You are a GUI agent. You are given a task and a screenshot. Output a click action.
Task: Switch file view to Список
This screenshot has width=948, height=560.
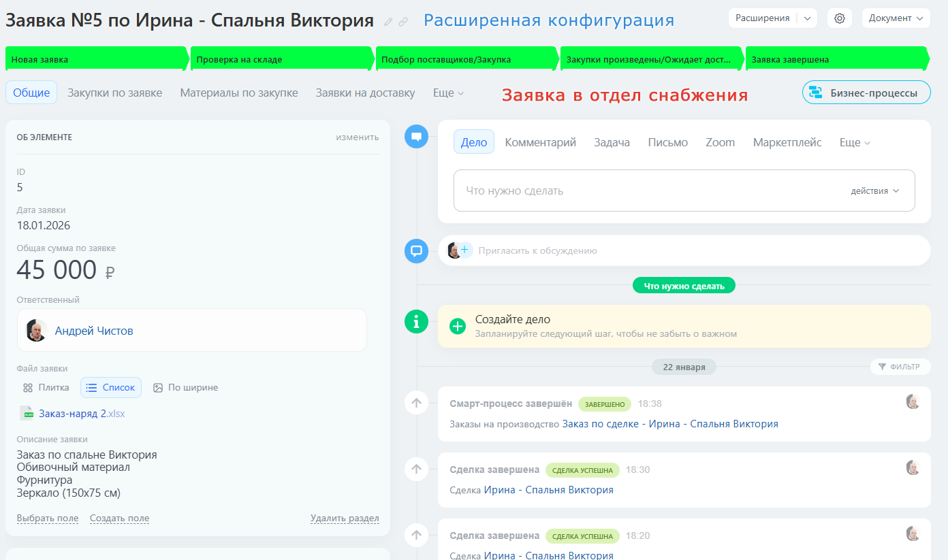[x=111, y=388]
